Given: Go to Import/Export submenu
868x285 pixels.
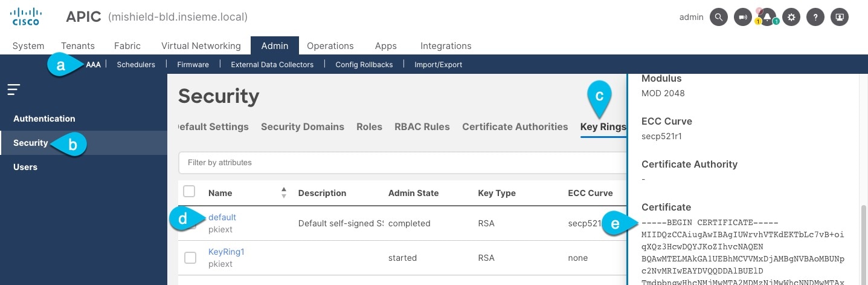Looking at the screenshot, I should (x=439, y=64).
